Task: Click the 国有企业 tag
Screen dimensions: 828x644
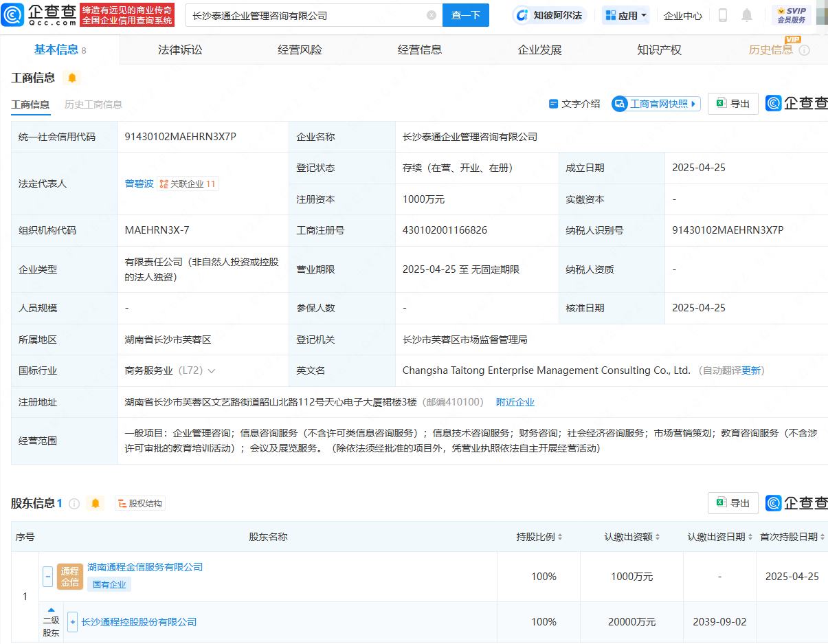Action: [x=109, y=585]
